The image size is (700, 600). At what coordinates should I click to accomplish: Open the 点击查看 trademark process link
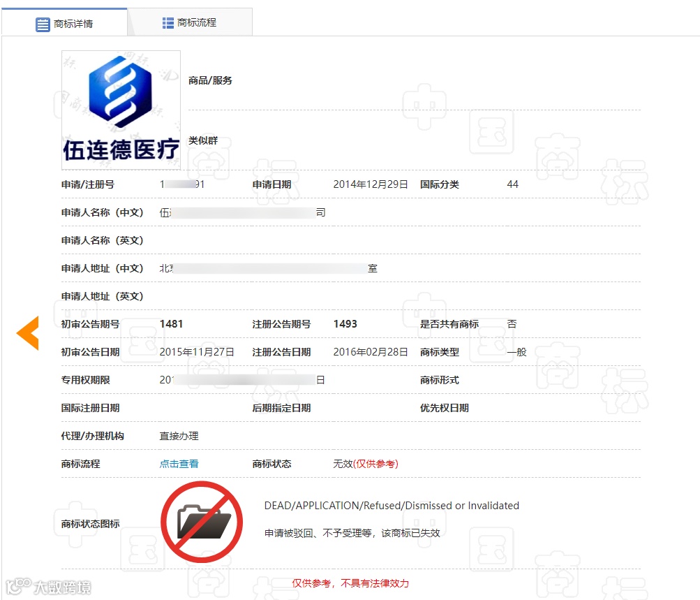[179, 464]
